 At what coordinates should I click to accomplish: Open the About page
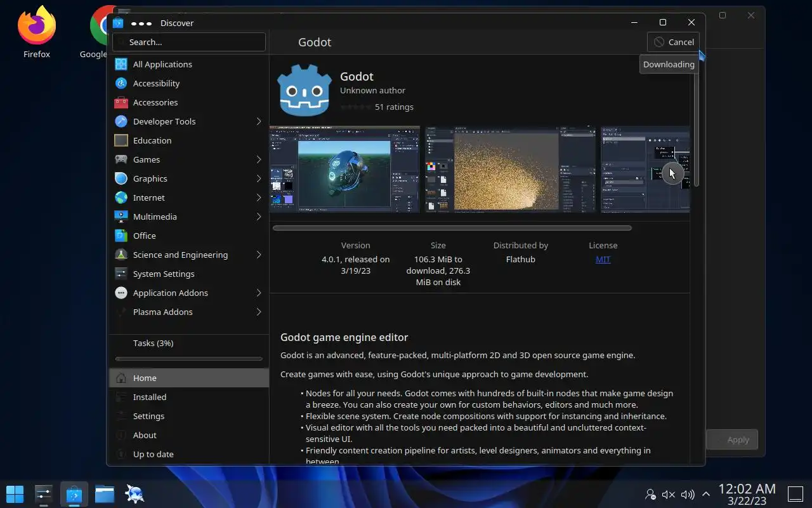(x=189, y=435)
